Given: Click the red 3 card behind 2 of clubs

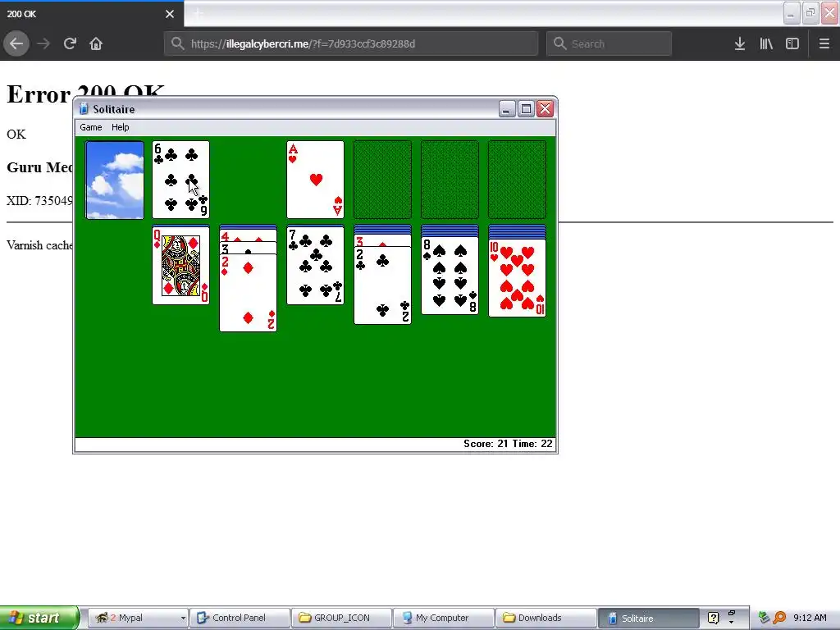Looking at the screenshot, I should coord(382,240).
